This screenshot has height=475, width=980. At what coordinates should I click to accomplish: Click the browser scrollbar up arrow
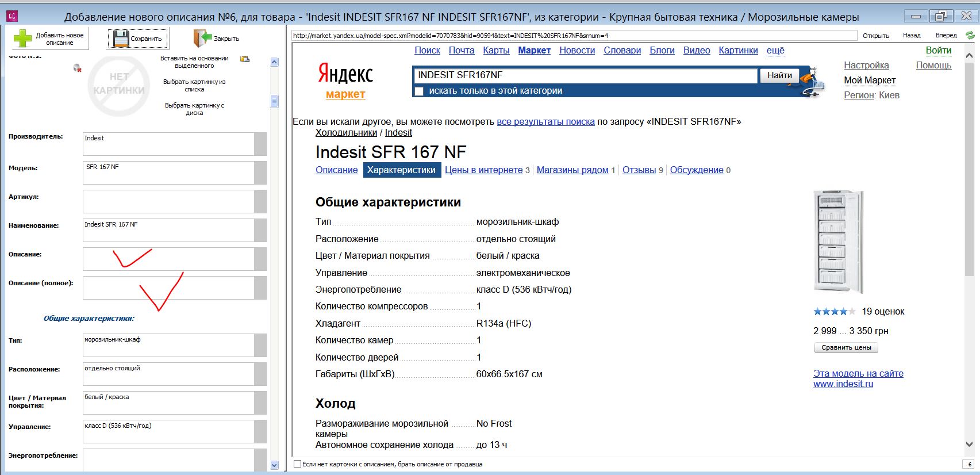coord(969,56)
